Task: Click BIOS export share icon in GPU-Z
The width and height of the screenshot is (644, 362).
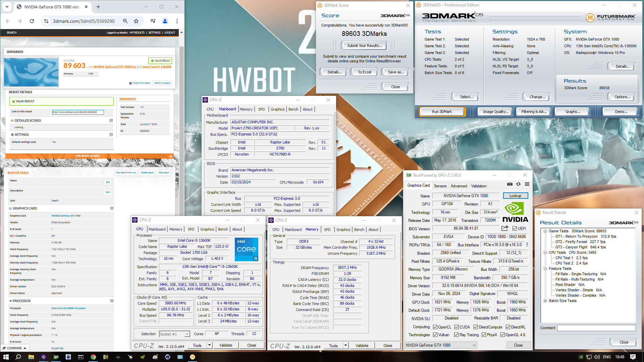Action: (505, 228)
